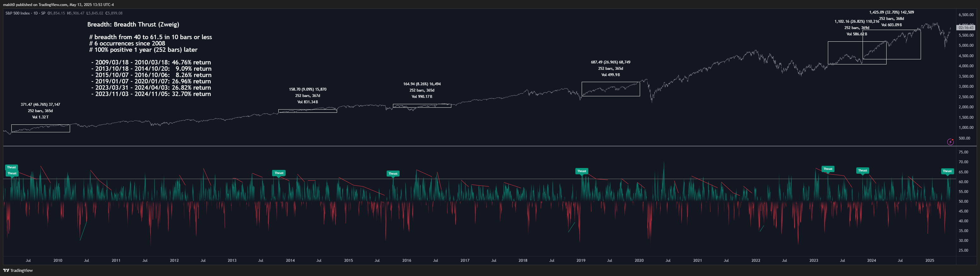Click the 2025 label on time axis
980x276 pixels.
[x=930, y=261]
